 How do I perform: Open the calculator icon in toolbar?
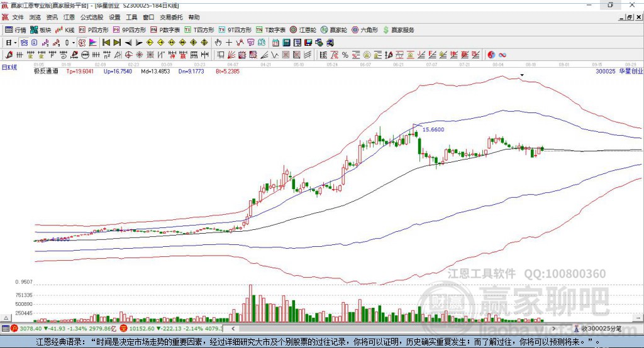(x=287, y=43)
